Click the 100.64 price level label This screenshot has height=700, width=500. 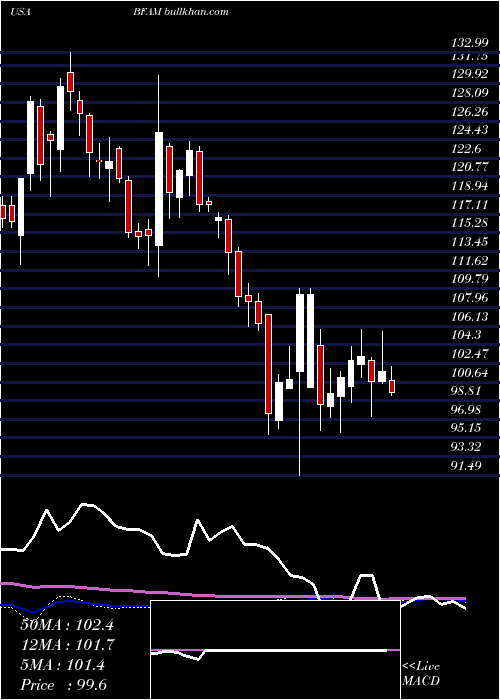coord(470,372)
